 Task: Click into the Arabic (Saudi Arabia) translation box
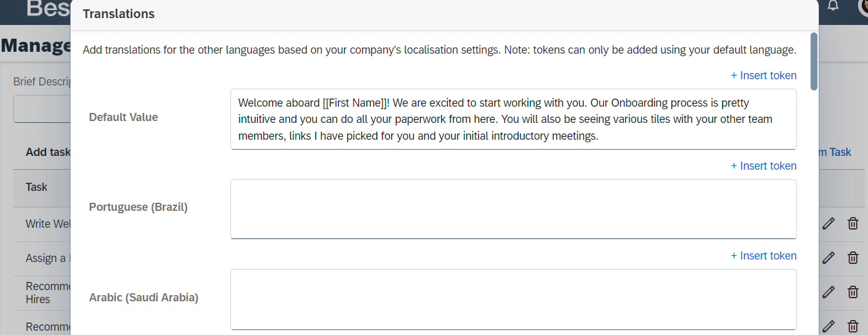click(514, 299)
